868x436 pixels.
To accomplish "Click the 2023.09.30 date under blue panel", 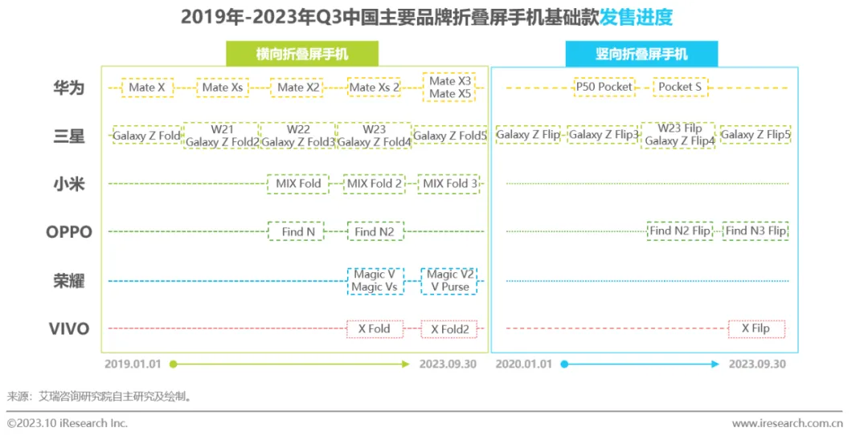I will click(757, 364).
